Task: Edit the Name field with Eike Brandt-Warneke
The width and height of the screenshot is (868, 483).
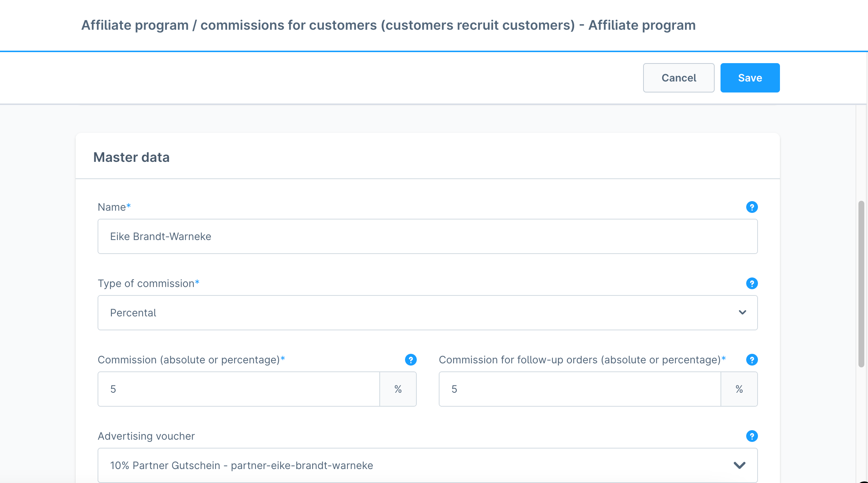Action: (427, 236)
